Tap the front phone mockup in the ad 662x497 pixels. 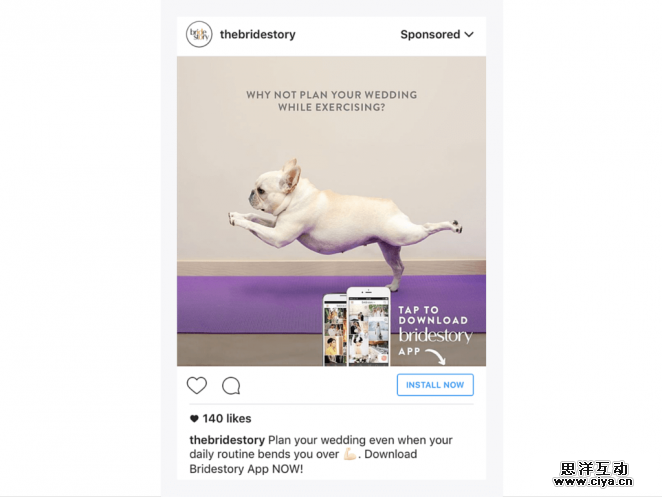coord(368,326)
